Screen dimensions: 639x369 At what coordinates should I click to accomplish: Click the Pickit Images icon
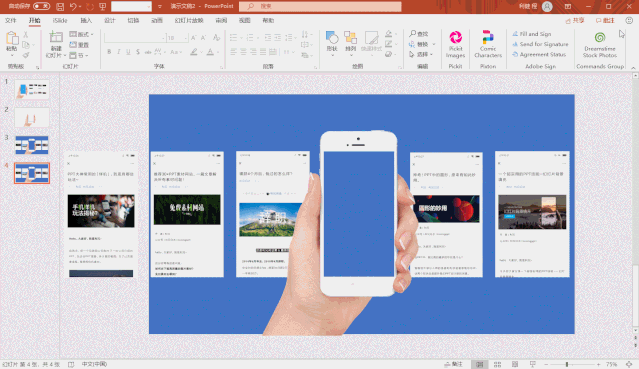(455, 38)
